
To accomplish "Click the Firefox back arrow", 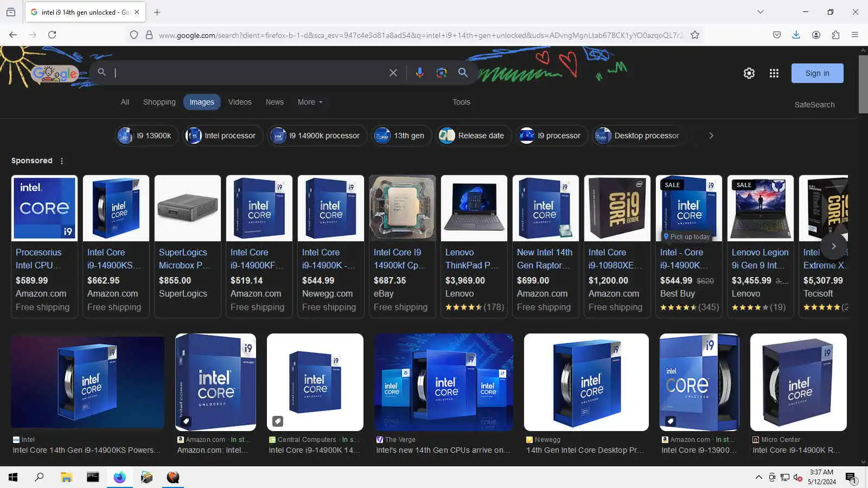I will click(x=13, y=35).
